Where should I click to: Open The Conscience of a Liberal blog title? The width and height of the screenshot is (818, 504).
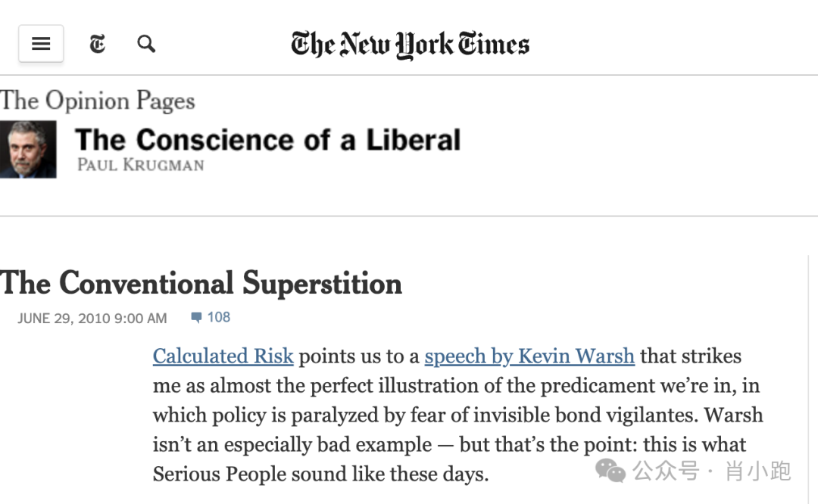coord(267,140)
